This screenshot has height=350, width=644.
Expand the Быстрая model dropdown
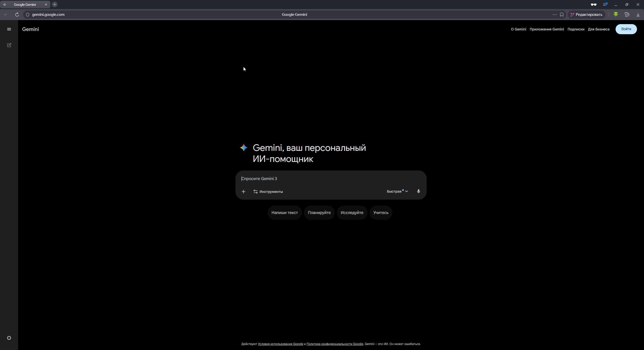pos(397,191)
